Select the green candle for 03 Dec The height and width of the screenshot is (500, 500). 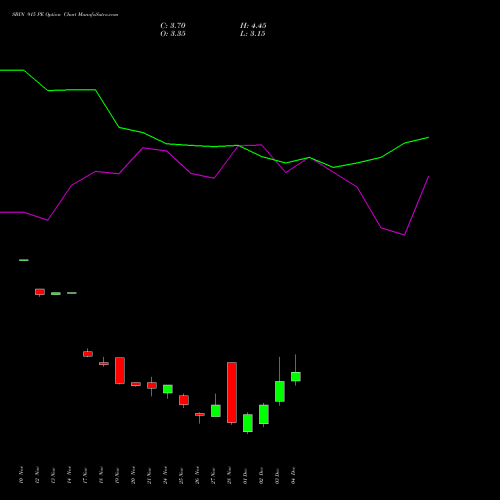(x=280, y=391)
